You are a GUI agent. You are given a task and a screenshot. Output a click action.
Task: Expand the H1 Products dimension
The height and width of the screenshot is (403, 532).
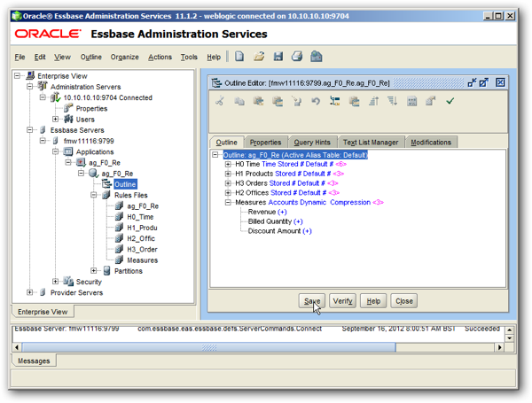tap(228, 174)
